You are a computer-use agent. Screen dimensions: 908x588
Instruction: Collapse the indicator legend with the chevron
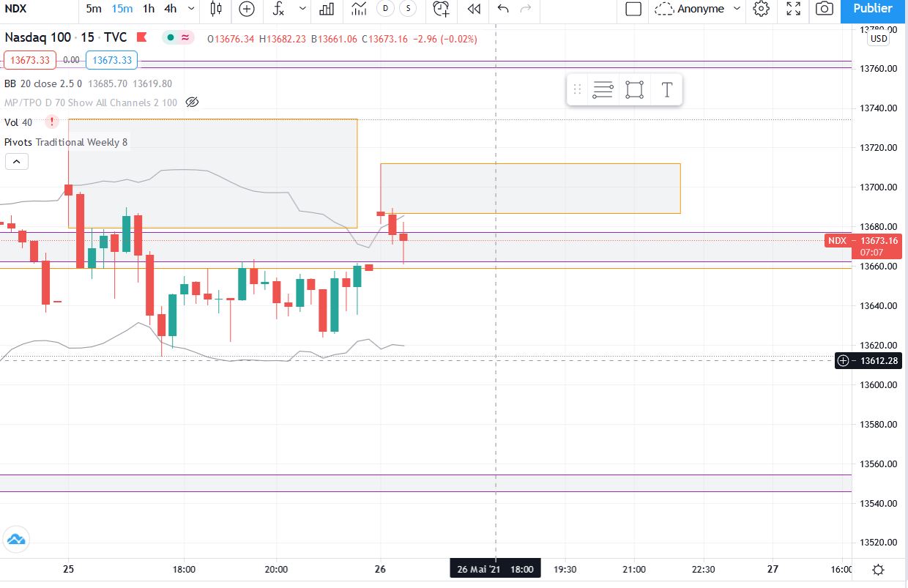click(x=17, y=162)
